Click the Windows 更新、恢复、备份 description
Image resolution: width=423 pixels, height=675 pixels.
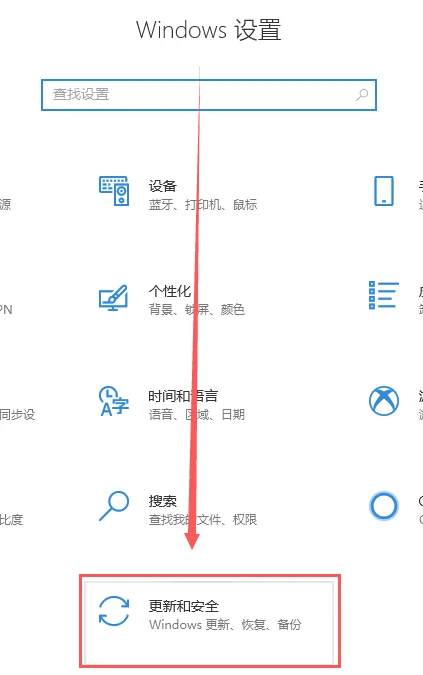coord(225,625)
